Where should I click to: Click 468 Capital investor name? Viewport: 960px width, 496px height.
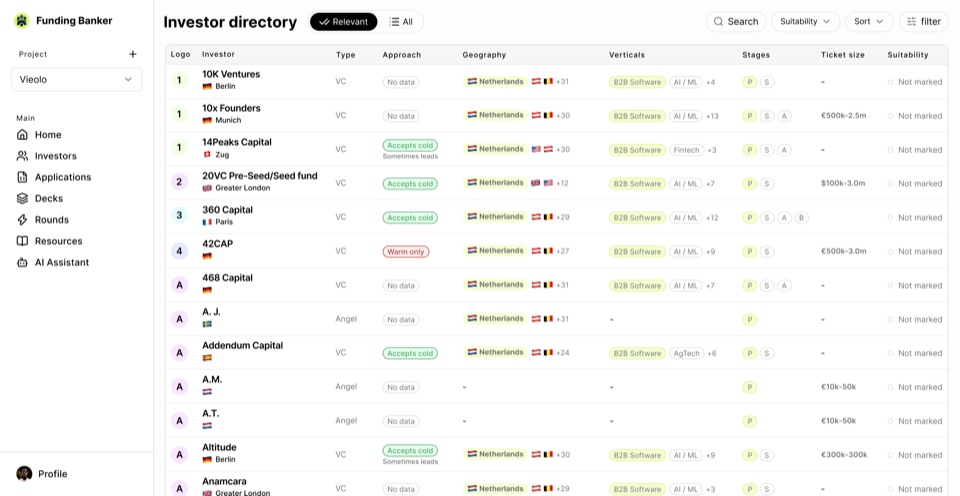227,278
